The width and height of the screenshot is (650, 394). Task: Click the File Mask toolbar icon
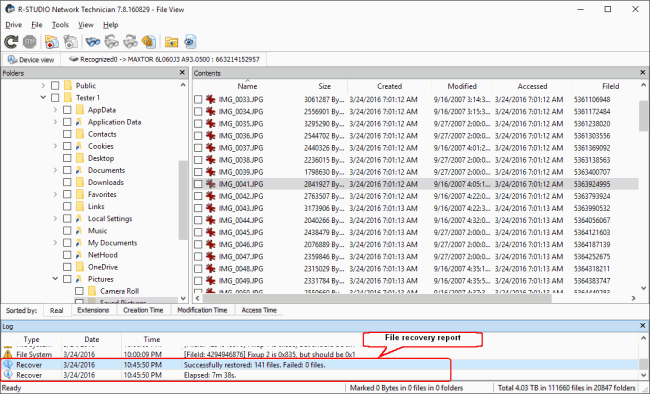(x=149, y=41)
